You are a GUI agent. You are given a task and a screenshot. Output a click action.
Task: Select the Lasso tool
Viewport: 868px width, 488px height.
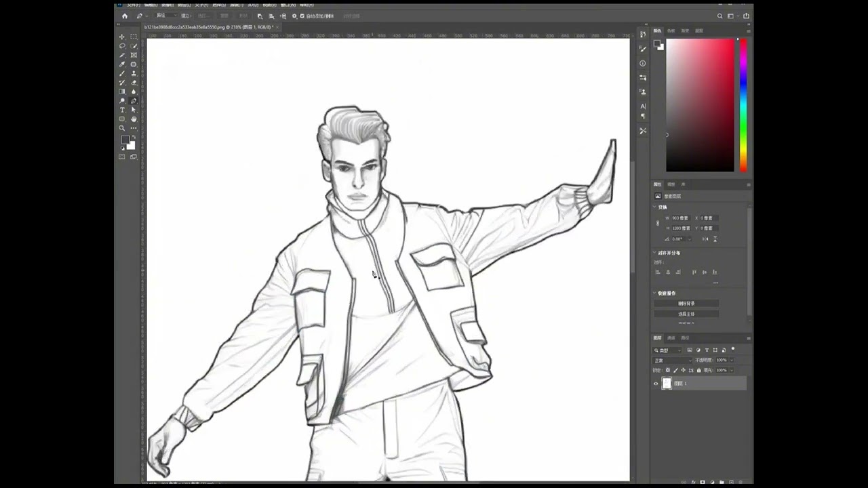pyautogui.click(x=122, y=46)
